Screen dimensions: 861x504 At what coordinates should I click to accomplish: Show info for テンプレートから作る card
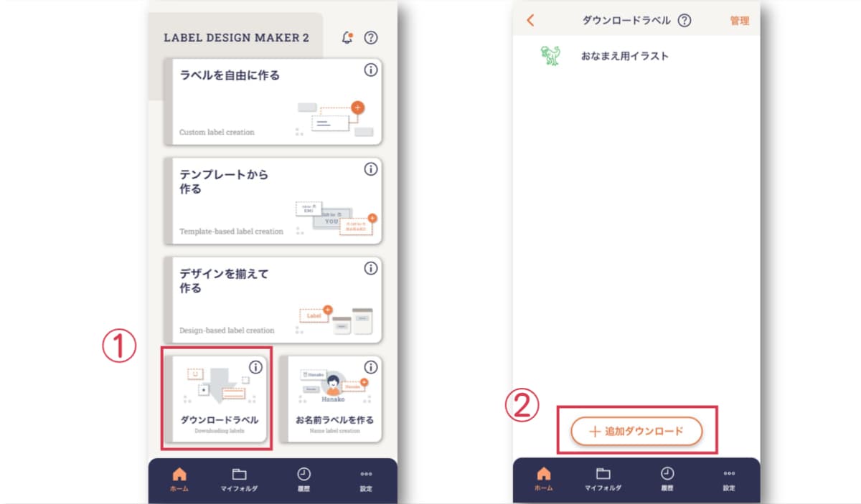pos(371,169)
